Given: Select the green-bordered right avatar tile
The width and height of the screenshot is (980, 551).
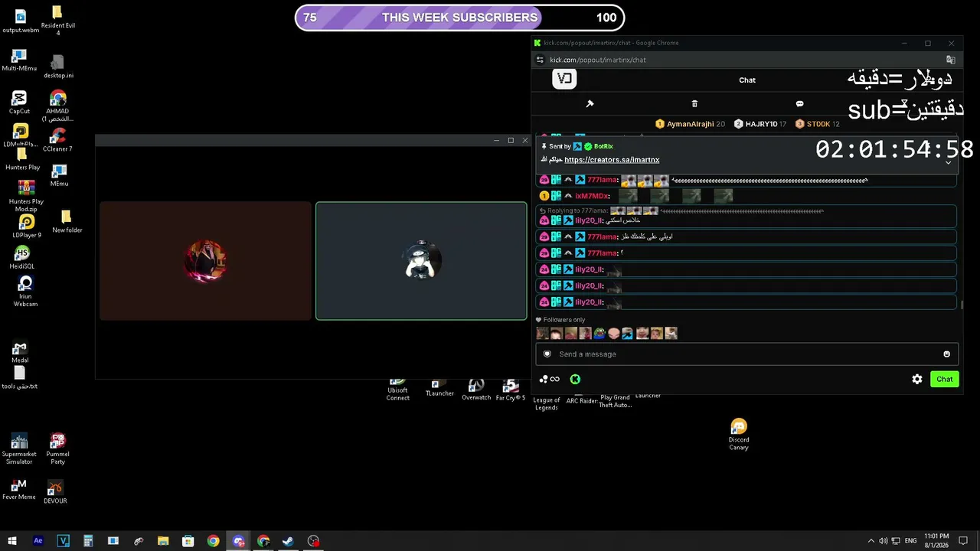Looking at the screenshot, I should click(421, 261).
